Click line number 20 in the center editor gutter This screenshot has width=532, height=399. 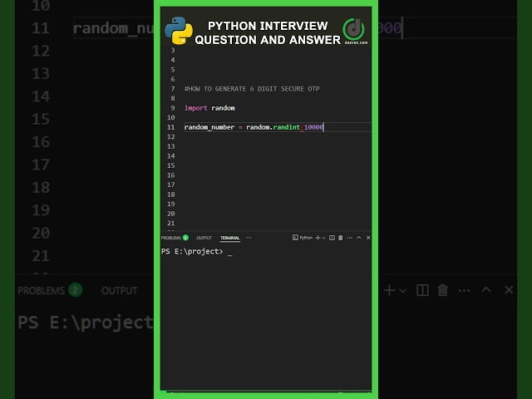(x=171, y=214)
